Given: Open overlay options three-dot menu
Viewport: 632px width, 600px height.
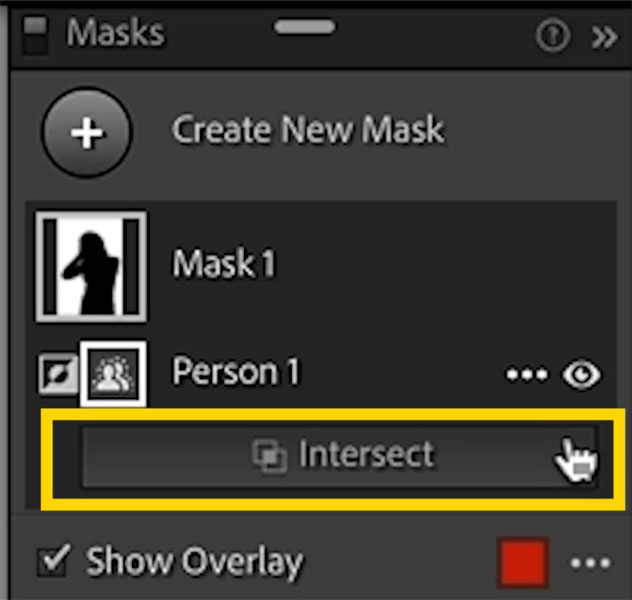Looking at the screenshot, I should pyautogui.click(x=590, y=563).
